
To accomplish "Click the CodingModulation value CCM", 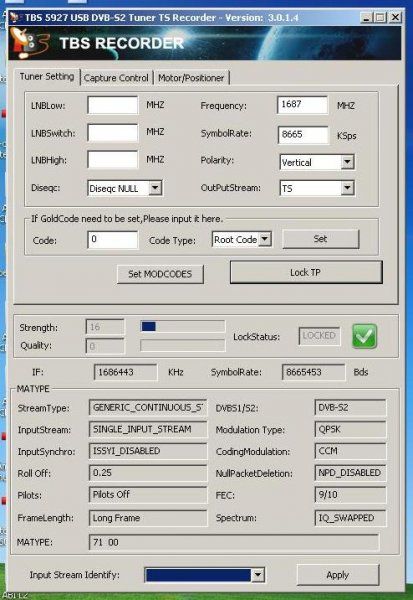I will [350, 451].
